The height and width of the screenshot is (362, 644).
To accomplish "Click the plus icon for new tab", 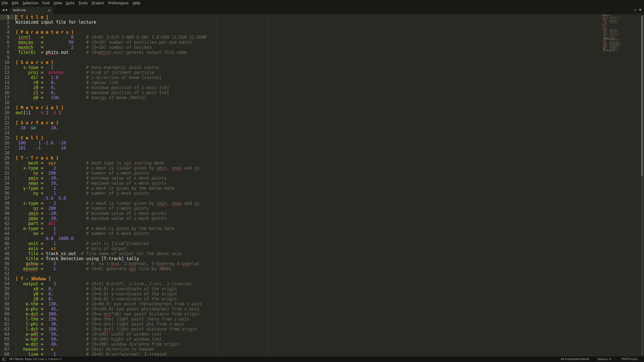I will pos(635,10).
